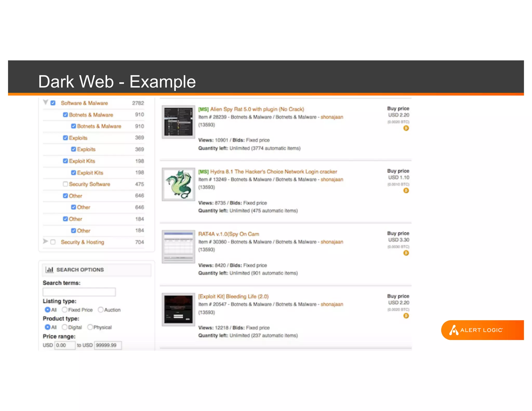Click the bar chart icon beside SEARCH OPTIONS
532x411 pixels.
(49, 270)
